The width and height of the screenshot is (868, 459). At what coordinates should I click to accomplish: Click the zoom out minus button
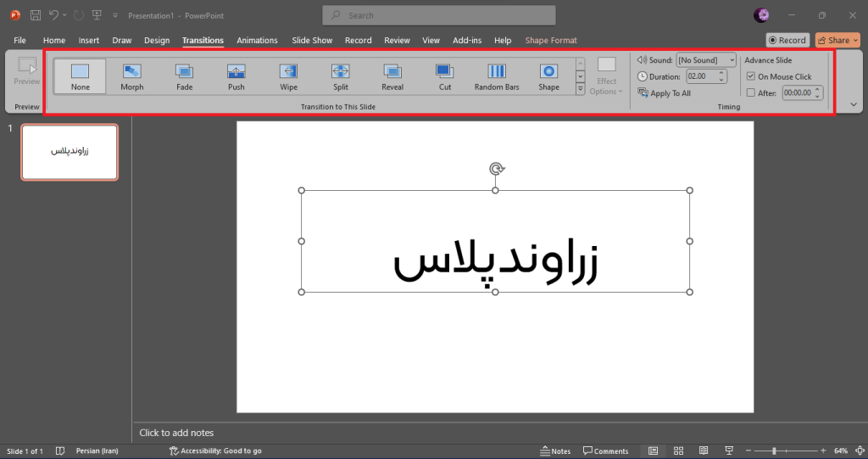pos(748,451)
